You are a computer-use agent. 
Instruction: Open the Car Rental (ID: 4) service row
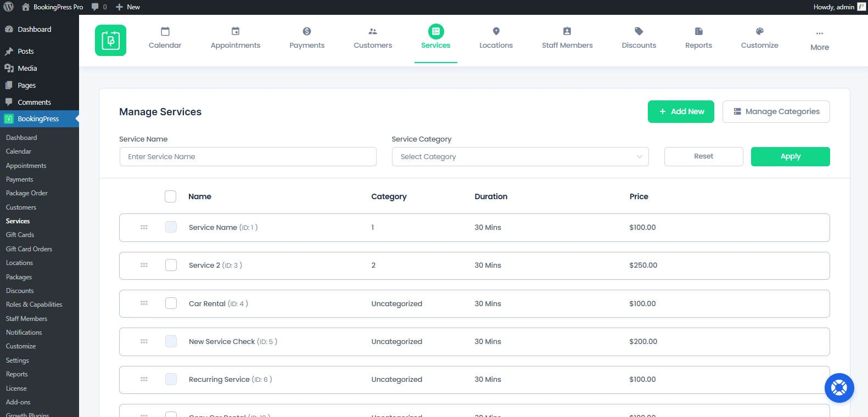click(474, 303)
